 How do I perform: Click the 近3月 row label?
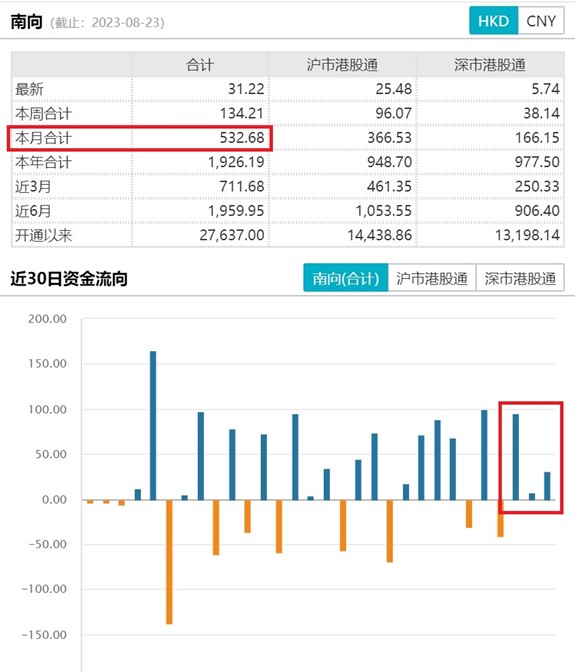33,186
